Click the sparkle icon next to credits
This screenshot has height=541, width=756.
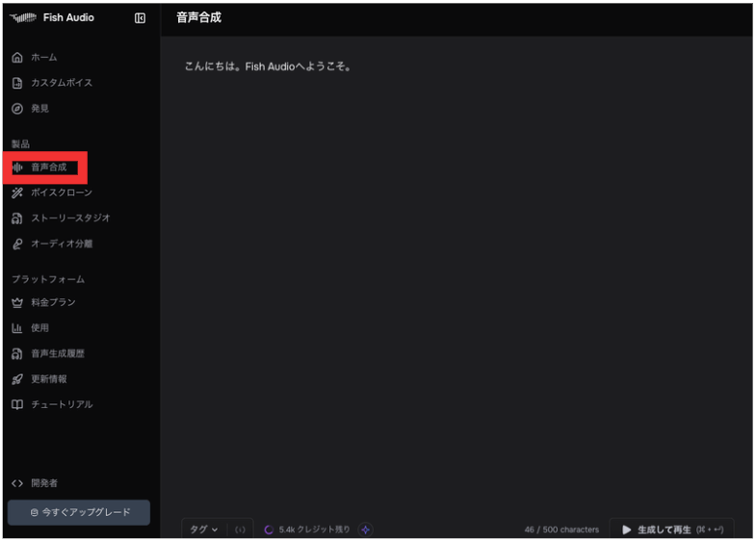(366, 529)
